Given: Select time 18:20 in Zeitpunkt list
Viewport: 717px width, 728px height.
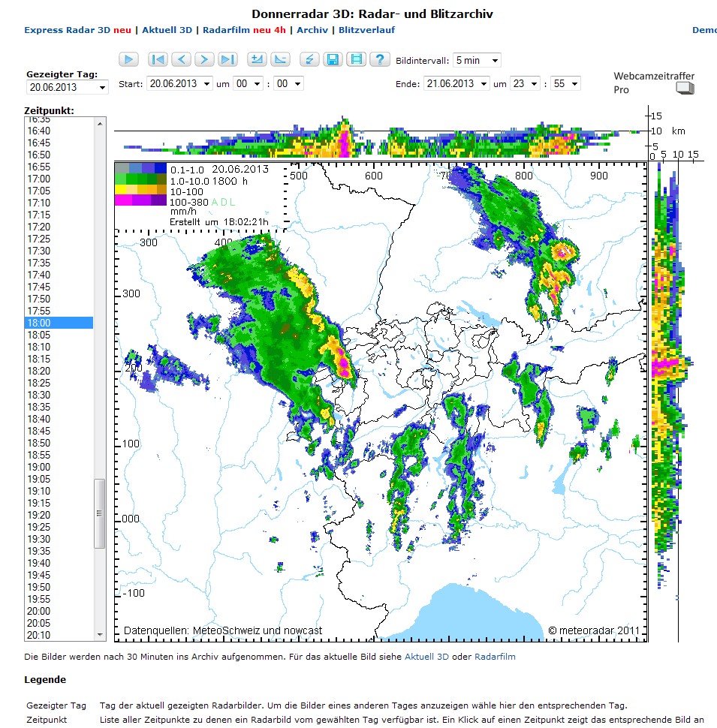Looking at the screenshot, I should point(59,372).
